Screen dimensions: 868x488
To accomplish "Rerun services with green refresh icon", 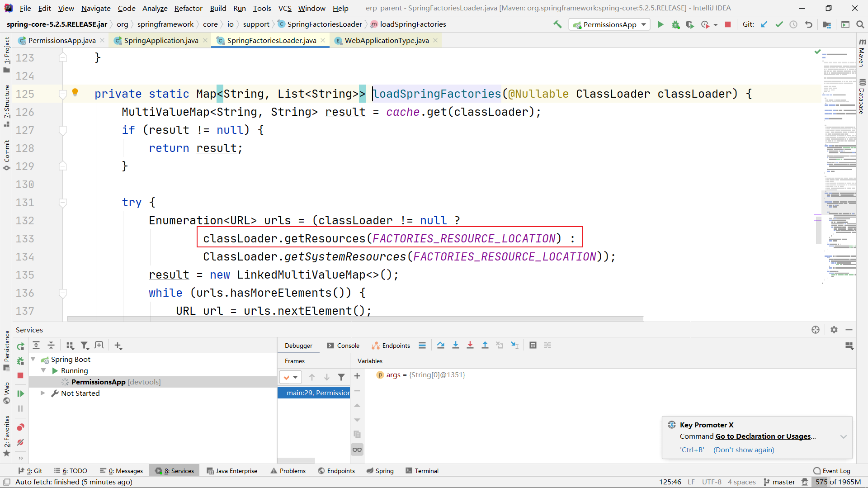I will click(x=20, y=346).
